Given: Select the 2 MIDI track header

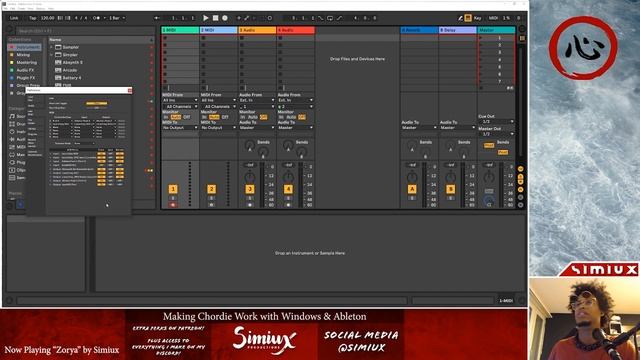Looking at the screenshot, I should tap(218, 30).
